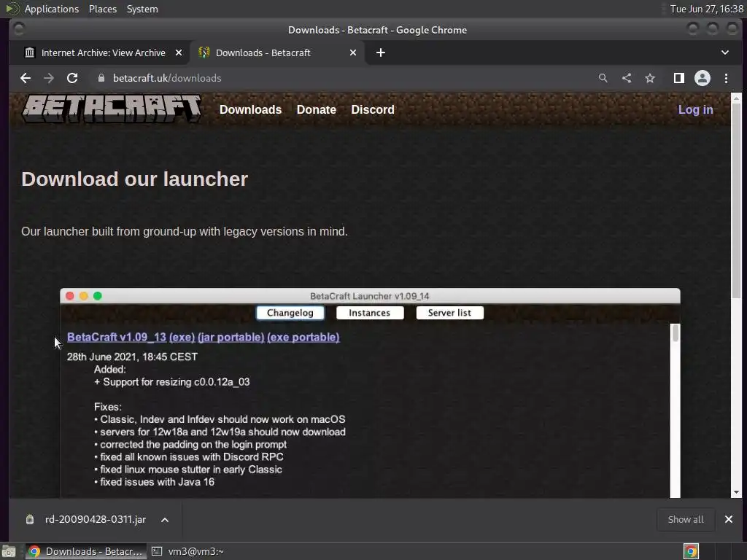Click Show all downloads button
The image size is (747, 560).
(686, 519)
